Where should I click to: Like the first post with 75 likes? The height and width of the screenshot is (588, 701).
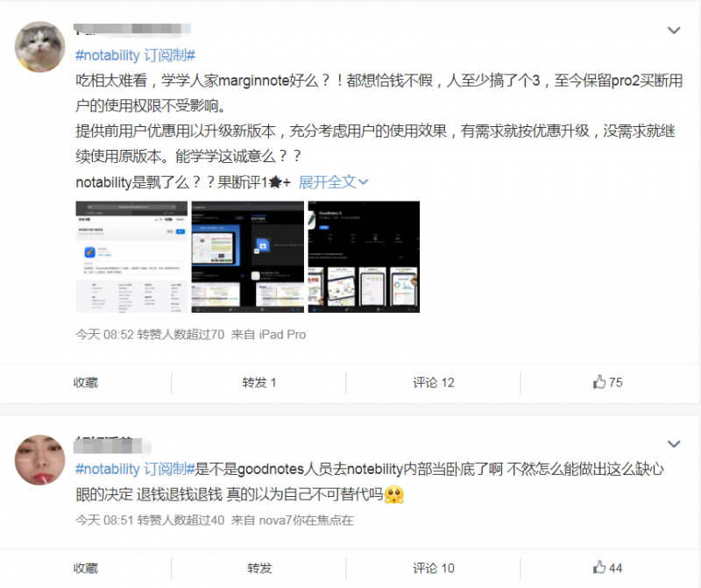[x=607, y=382]
